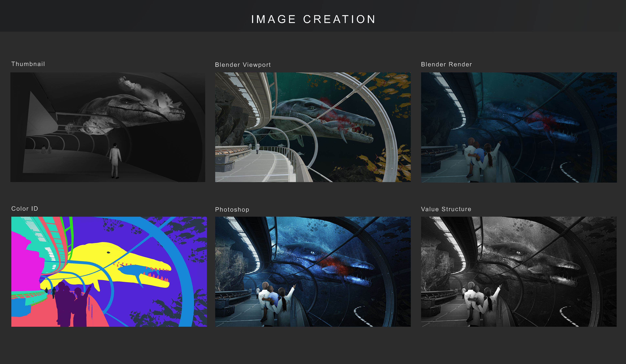Image resolution: width=626 pixels, height=364 pixels.
Task: Click the Color ID label
Action: click(x=25, y=208)
